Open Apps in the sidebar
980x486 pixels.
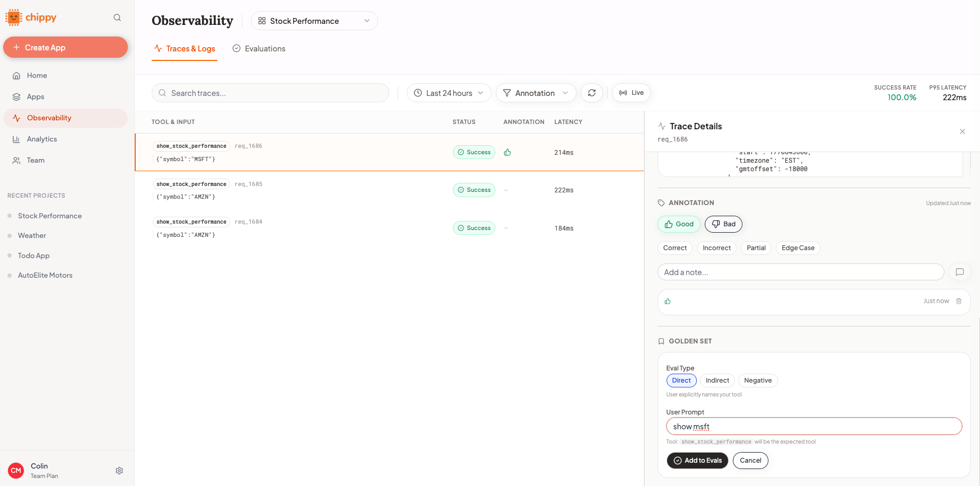click(x=66, y=97)
